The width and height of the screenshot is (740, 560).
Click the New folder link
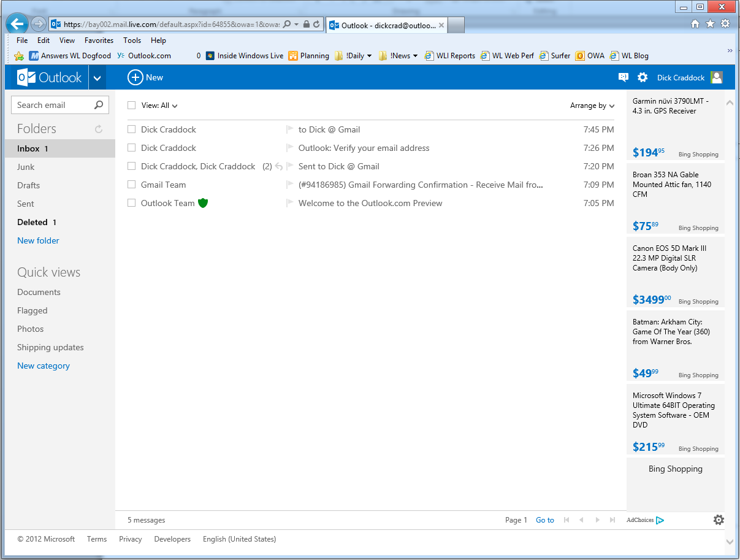(x=38, y=240)
